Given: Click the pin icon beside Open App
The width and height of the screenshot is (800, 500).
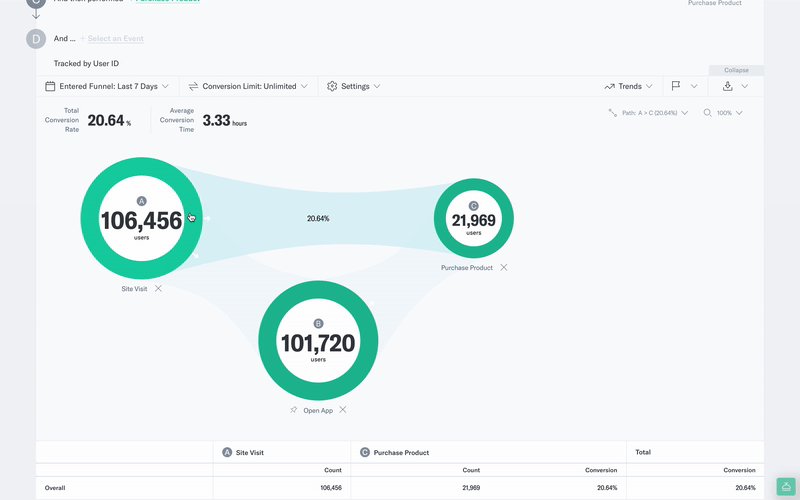Looking at the screenshot, I should (x=293, y=410).
